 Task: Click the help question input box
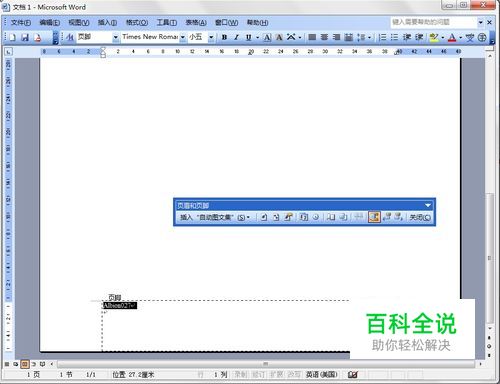click(x=434, y=22)
